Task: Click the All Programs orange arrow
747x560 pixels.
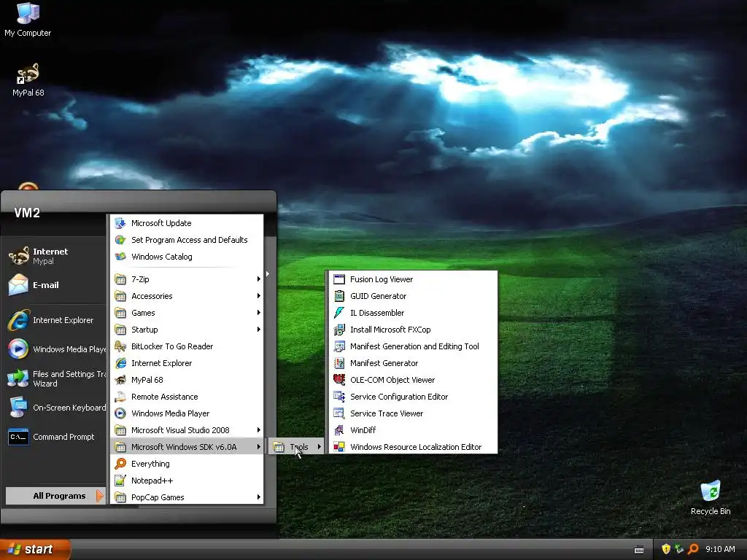Action: coord(99,496)
